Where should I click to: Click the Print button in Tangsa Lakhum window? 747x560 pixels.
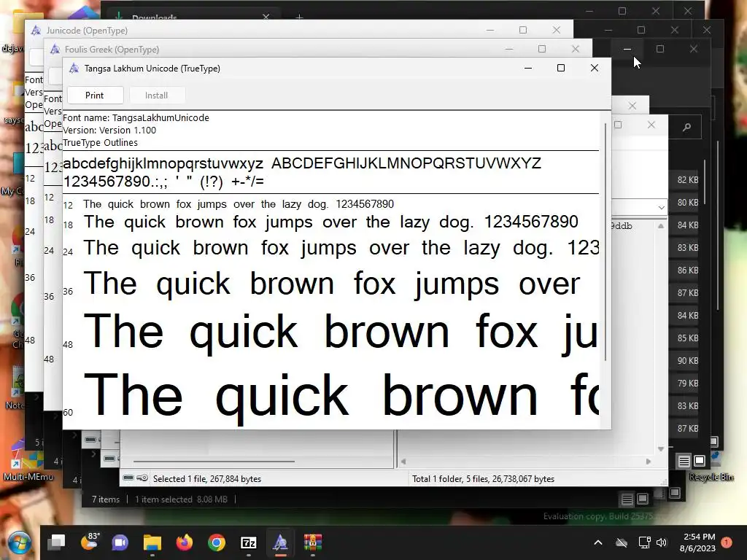(x=95, y=96)
